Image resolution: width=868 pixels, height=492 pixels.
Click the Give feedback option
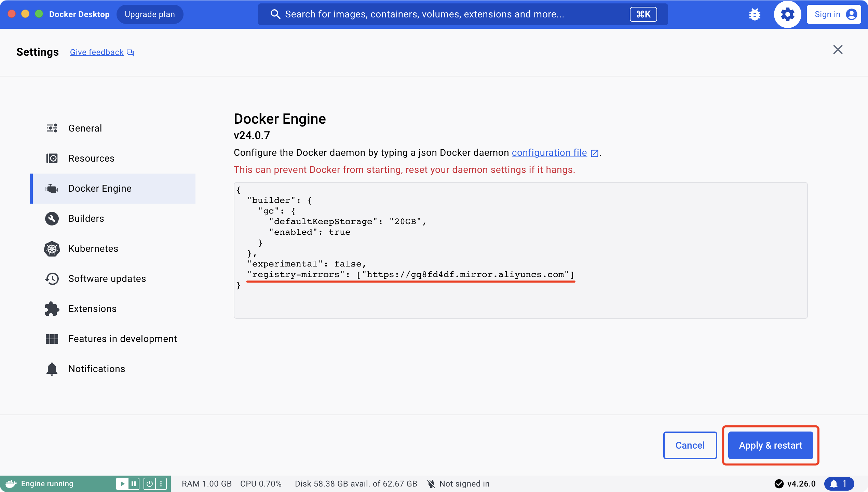[101, 52]
